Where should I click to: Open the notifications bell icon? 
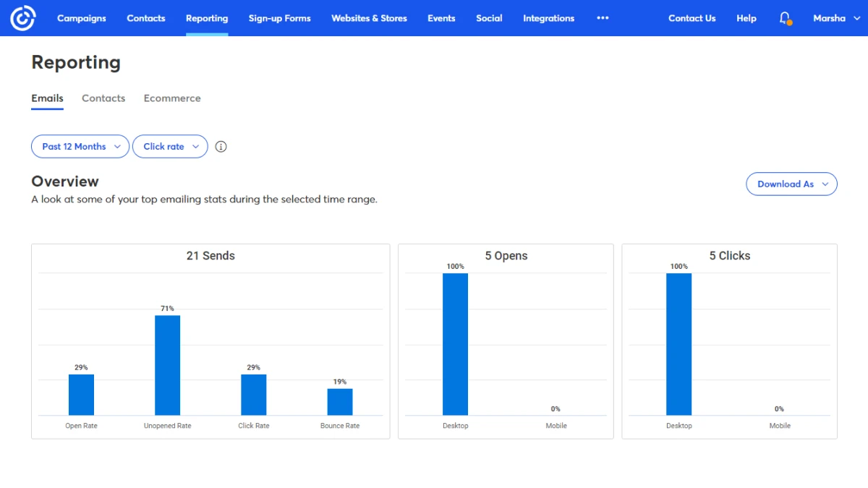pyautogui.click(x=785, y=18)
